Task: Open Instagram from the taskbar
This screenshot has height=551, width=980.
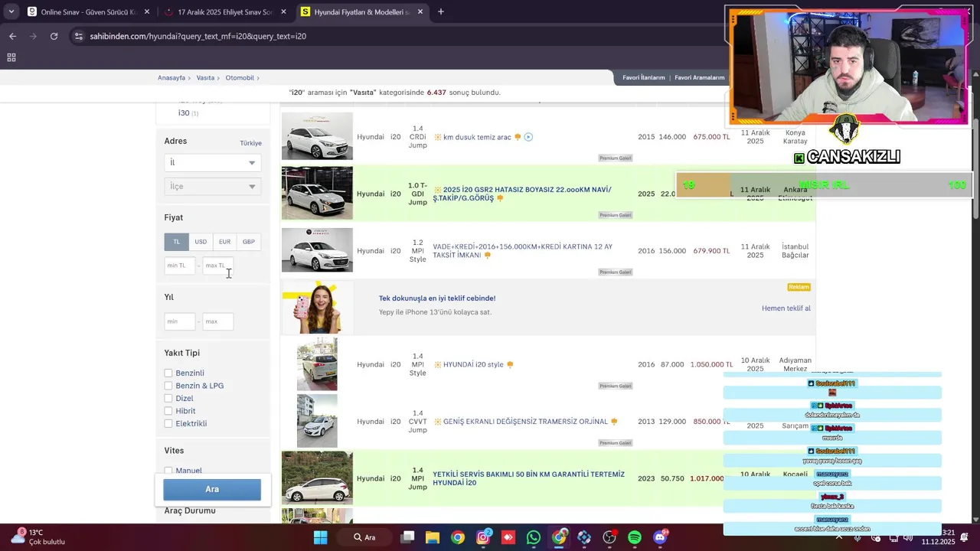Action: (483, 537)
